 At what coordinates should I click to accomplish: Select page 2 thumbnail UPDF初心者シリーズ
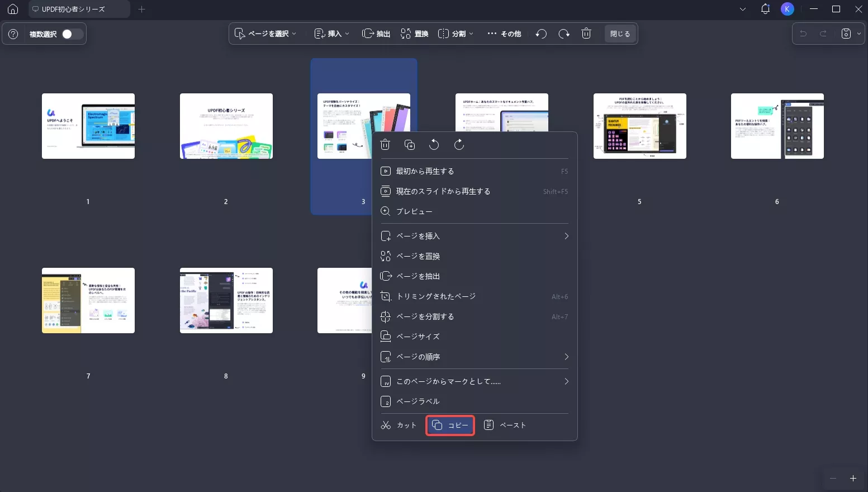point(226,126)
